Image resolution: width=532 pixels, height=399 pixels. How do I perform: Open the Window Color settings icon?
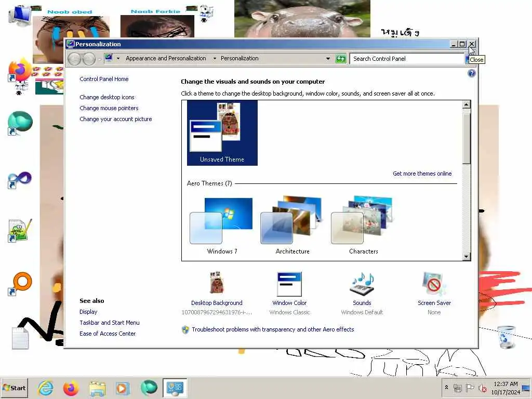(289, 284)
